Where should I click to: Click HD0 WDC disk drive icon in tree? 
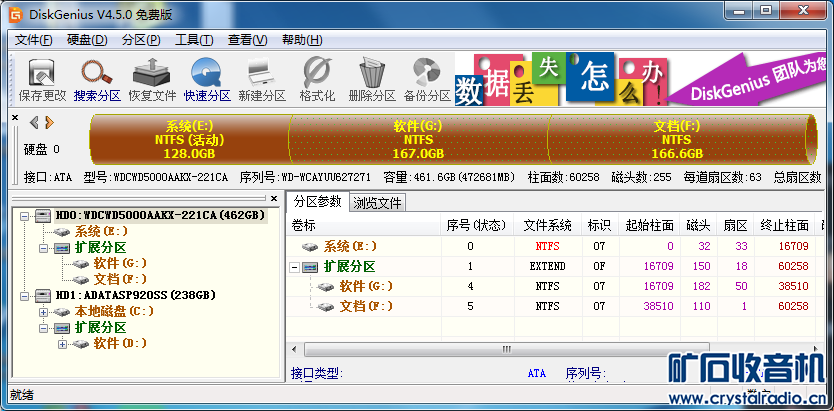44,215
